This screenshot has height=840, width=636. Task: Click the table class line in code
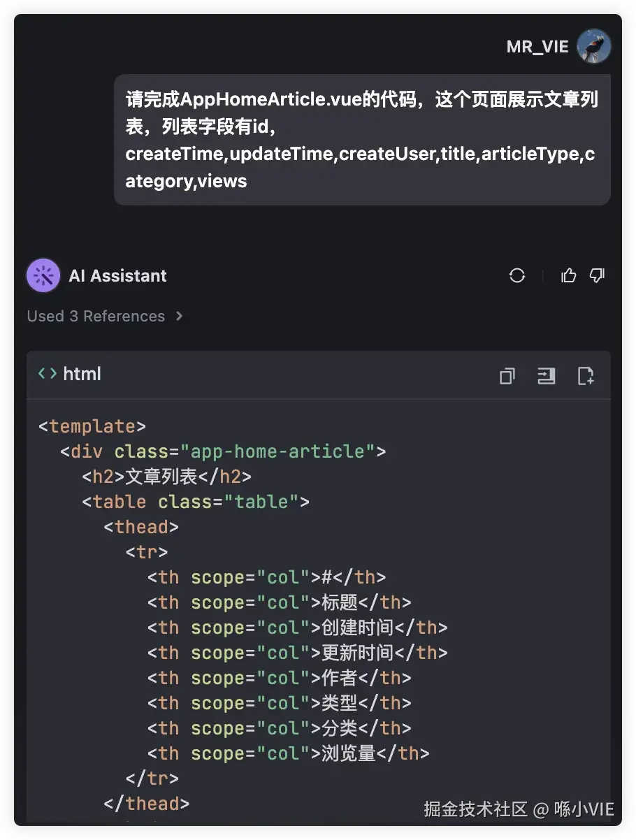[x=196, y=502]
